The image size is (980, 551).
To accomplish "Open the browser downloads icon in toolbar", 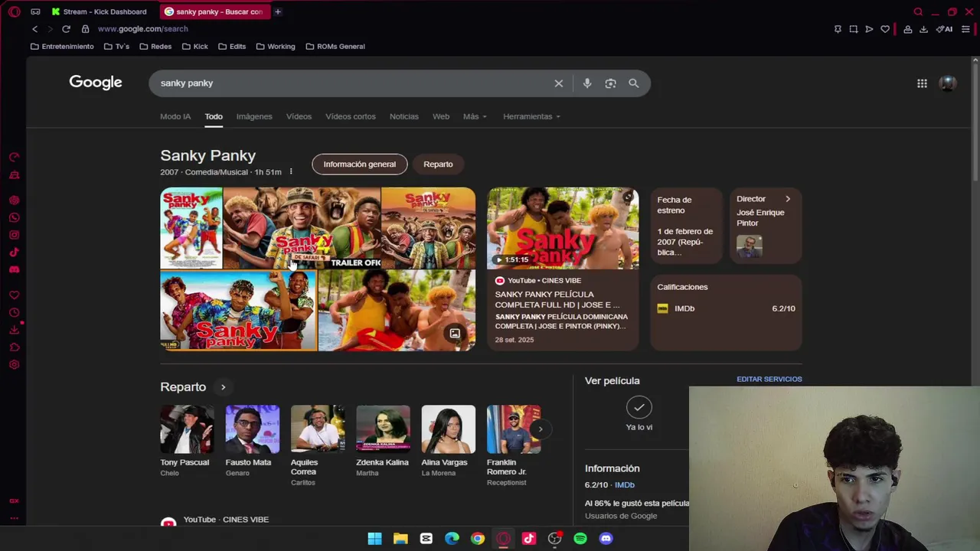I will (923, 29).
